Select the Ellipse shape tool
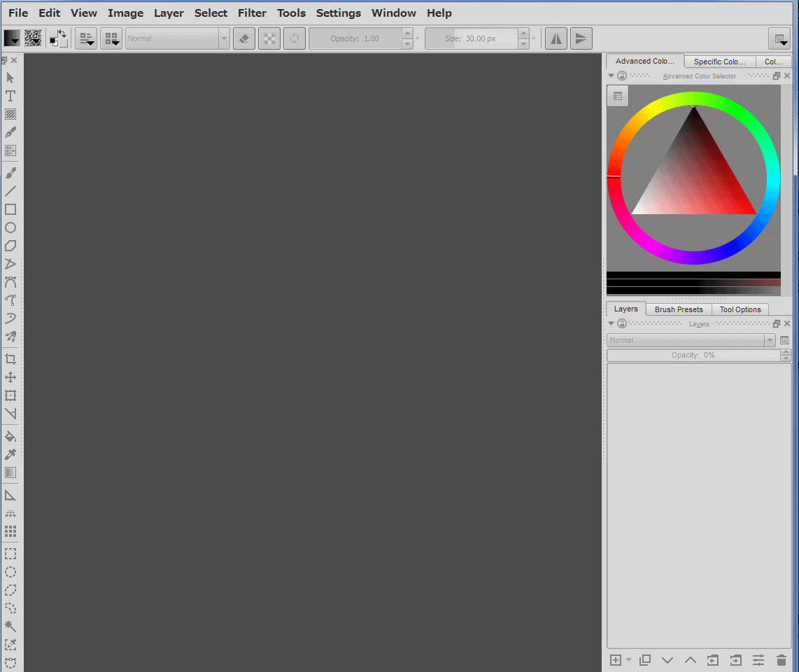This screenshot has width=799, height=672. coord(10,227)
